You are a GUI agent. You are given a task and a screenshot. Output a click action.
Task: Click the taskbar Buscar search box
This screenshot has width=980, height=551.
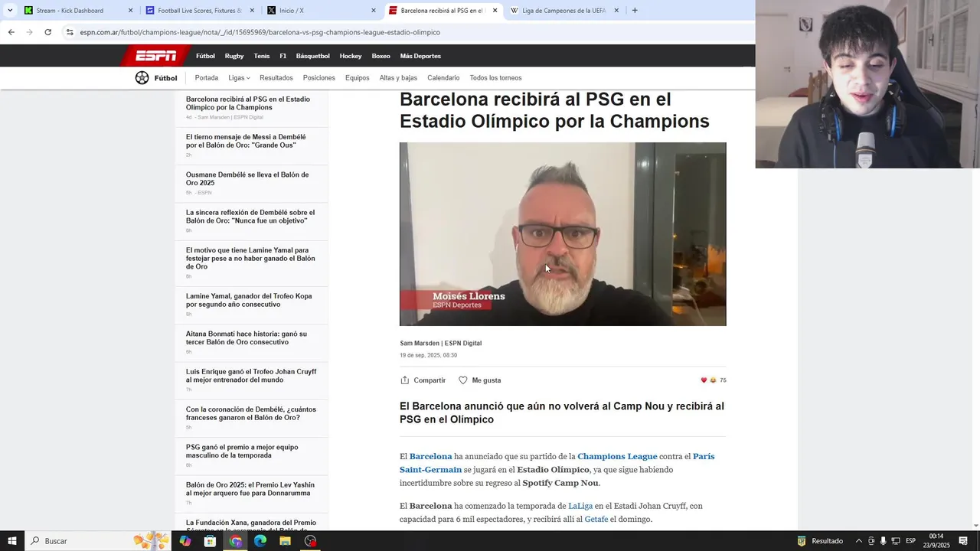tap(100, 541)
